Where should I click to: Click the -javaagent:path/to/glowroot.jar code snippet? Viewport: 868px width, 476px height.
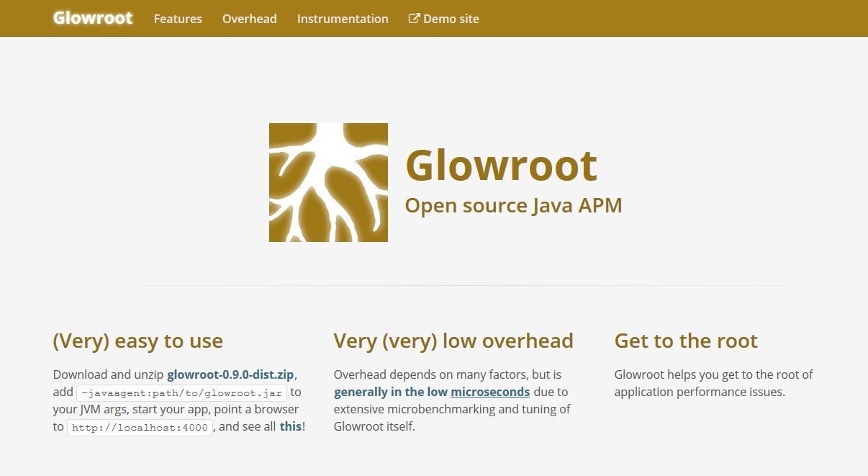point(181,393)
